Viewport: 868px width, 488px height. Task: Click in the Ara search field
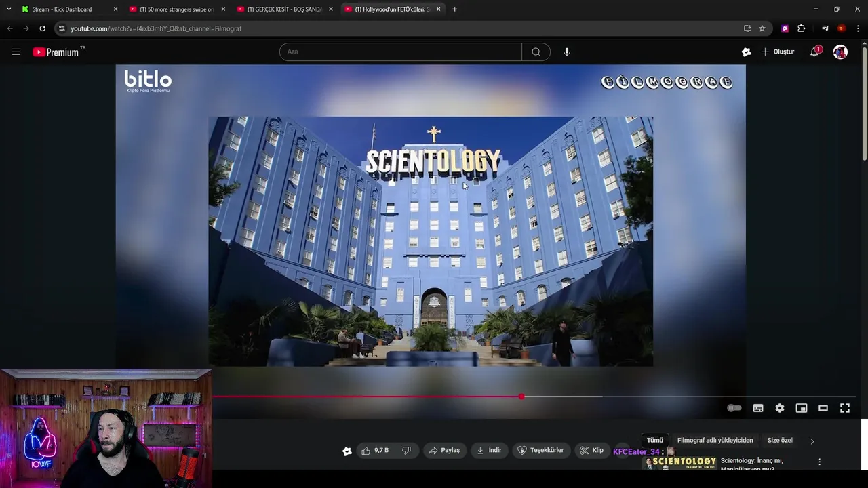tap(400, 52)
